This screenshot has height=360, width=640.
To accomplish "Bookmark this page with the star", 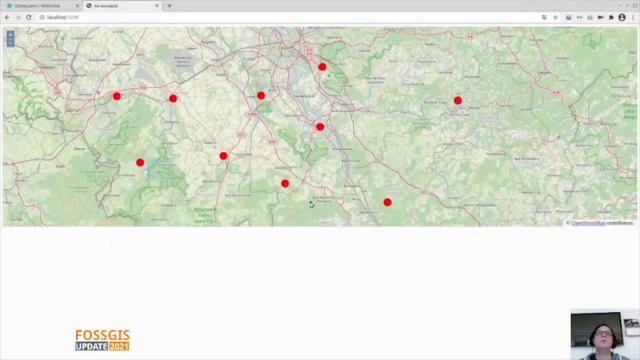I will click(555, 18).
